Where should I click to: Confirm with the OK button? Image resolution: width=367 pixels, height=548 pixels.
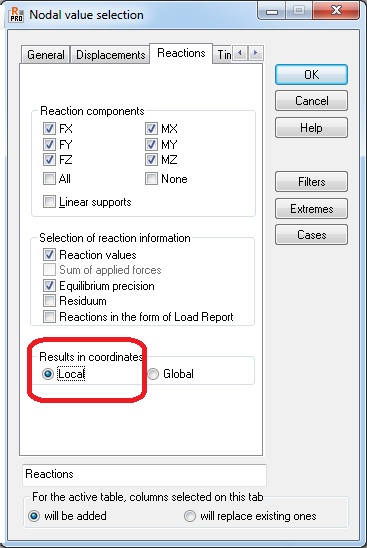311,74
